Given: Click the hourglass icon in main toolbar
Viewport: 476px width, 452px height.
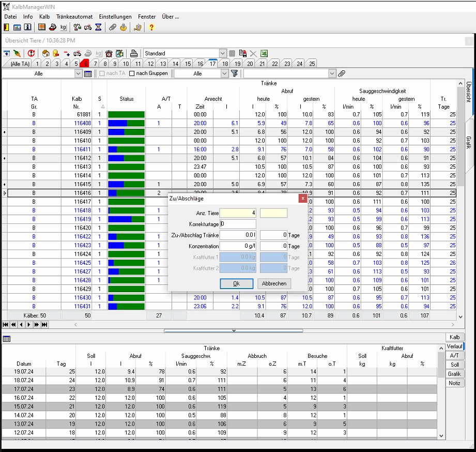Looking at the screenshot, I should tap(98, 27).
